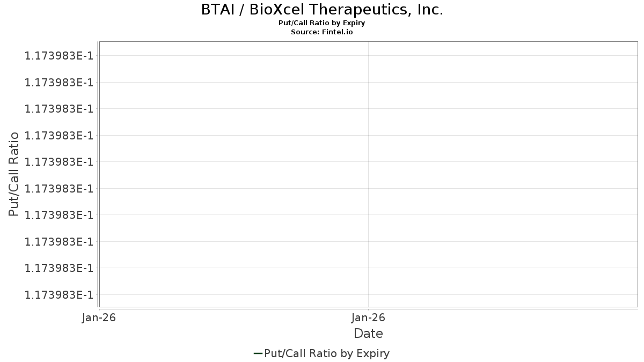Click the lowest horizontal gridline

coord(368,294)
